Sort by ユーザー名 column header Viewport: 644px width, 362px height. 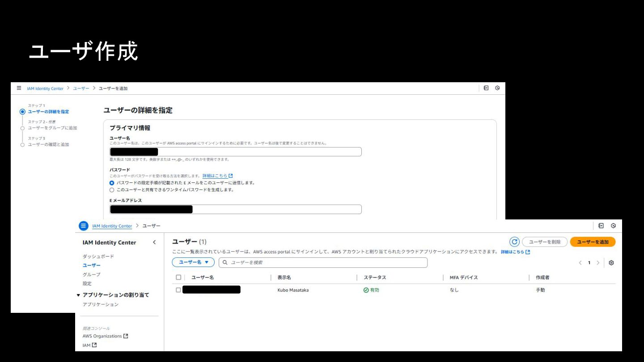click(x=203, y=278)
